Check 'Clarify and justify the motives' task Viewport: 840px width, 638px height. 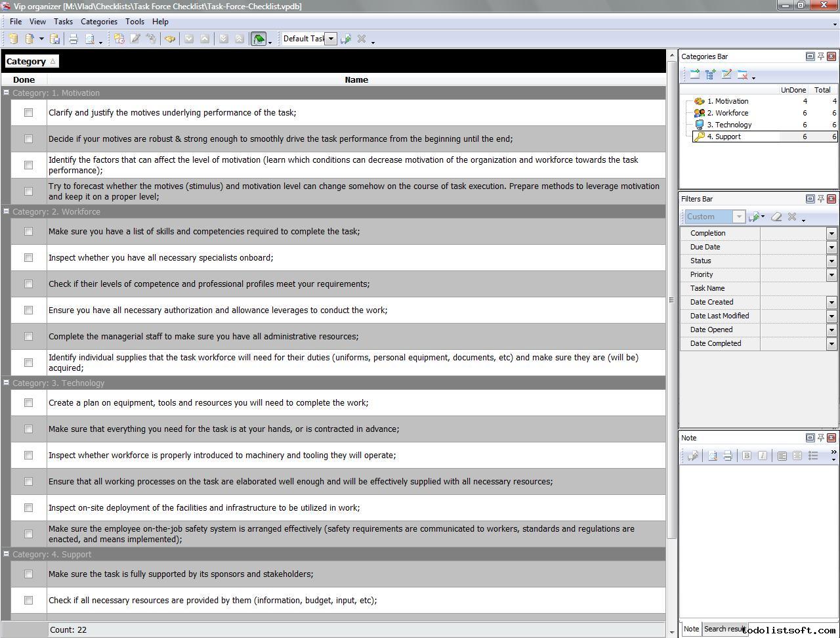pyautogui.click(x=28, y=113)
